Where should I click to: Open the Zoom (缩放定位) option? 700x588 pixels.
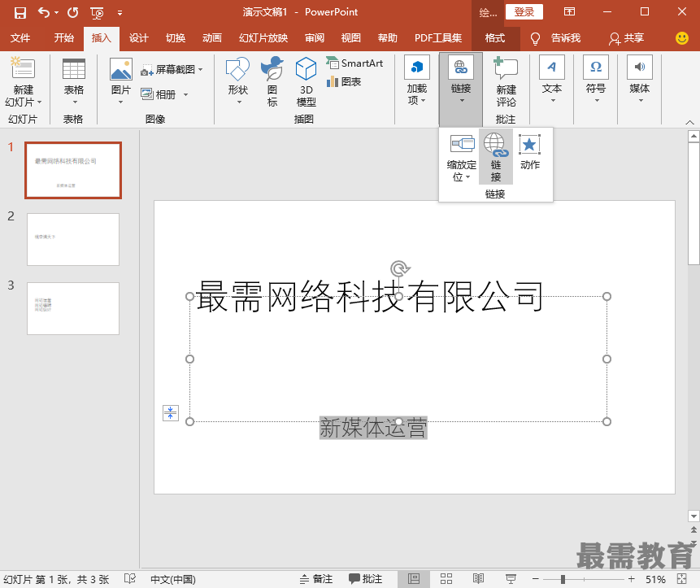tap(462, 158)
